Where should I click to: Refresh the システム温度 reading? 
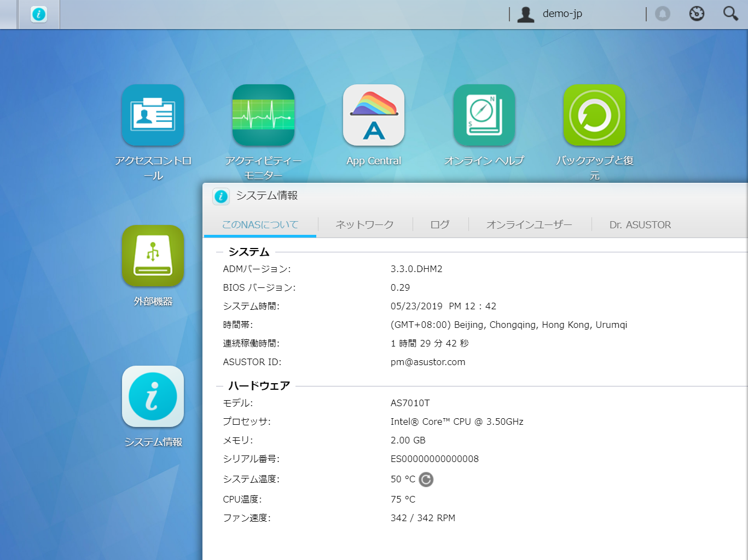426,479
